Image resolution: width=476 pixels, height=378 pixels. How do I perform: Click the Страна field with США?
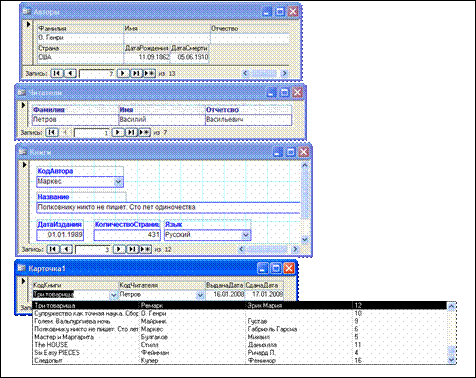coord(80,57)
